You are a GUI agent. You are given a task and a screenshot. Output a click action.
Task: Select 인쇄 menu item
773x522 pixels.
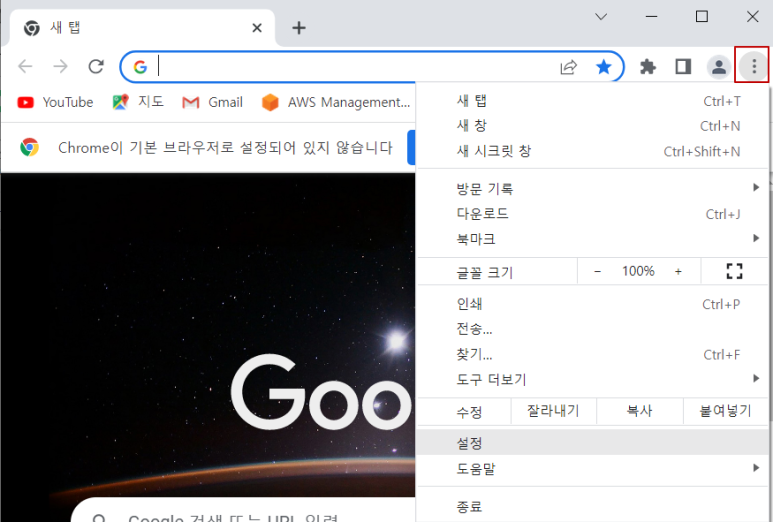[593, 304]
